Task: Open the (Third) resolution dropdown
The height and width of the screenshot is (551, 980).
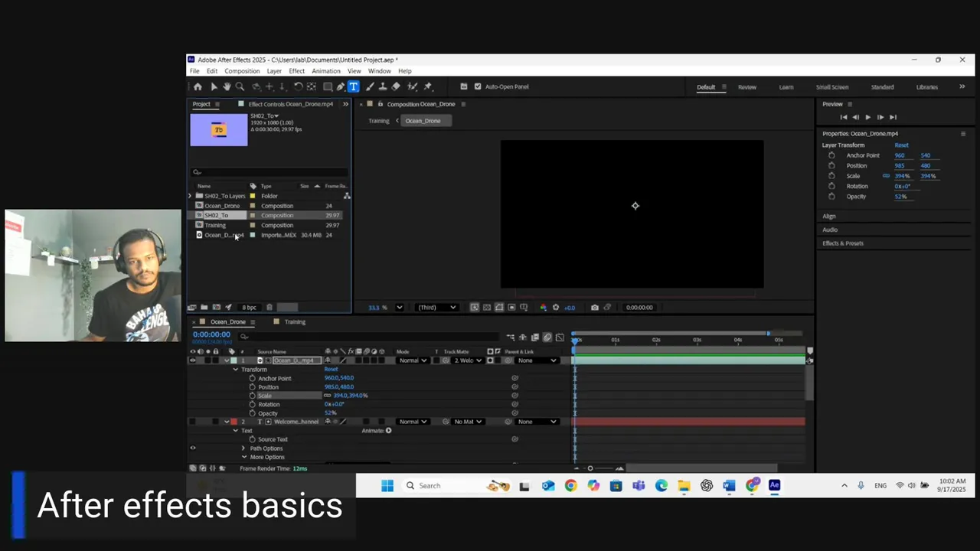Action: tap(436, 308)
